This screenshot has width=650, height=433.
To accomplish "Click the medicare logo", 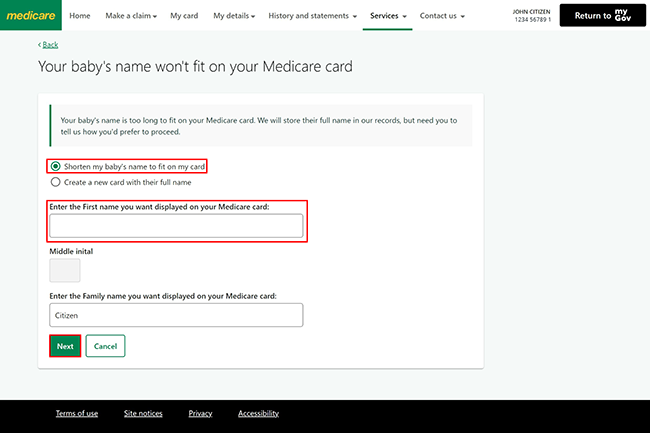I will tap(31, 15).
